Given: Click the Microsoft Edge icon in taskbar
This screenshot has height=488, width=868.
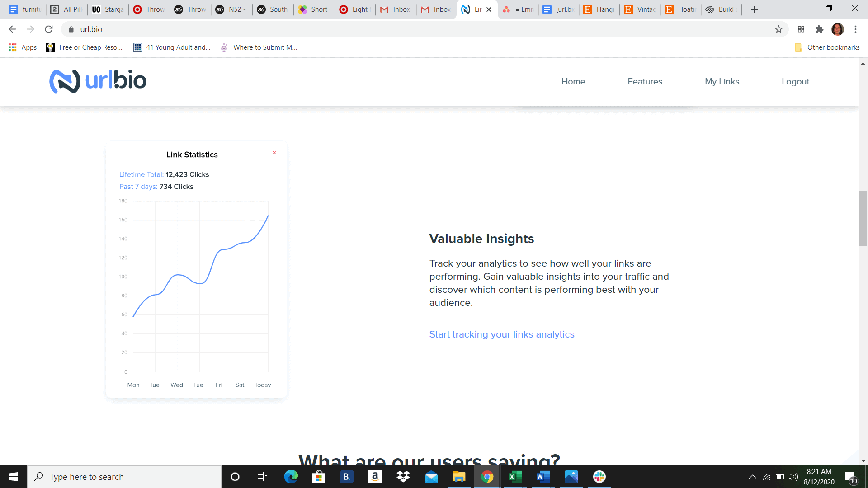Looking at the screenshot, I should click(291, 476).
